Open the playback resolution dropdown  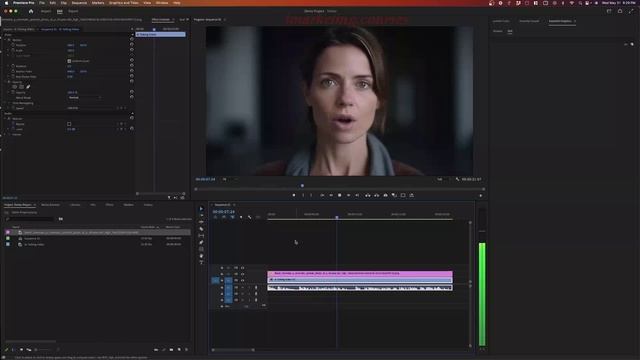coord(443,179)
